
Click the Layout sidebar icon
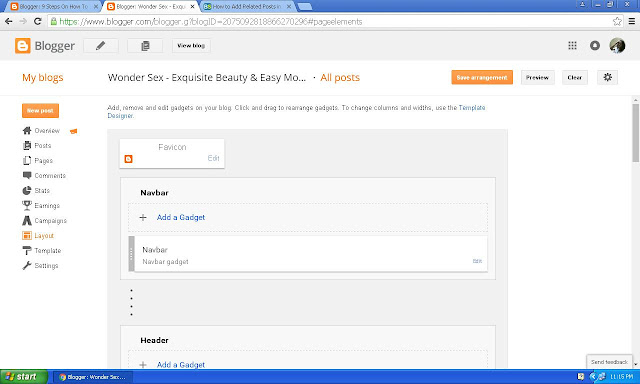[x=27, y=235]
